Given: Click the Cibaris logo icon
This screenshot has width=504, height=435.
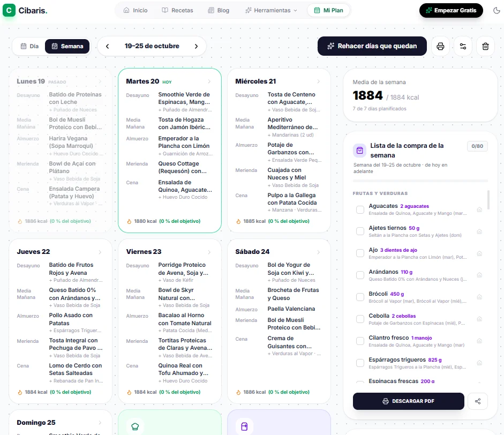Looking at the screenshot, I should pos(9,10).
